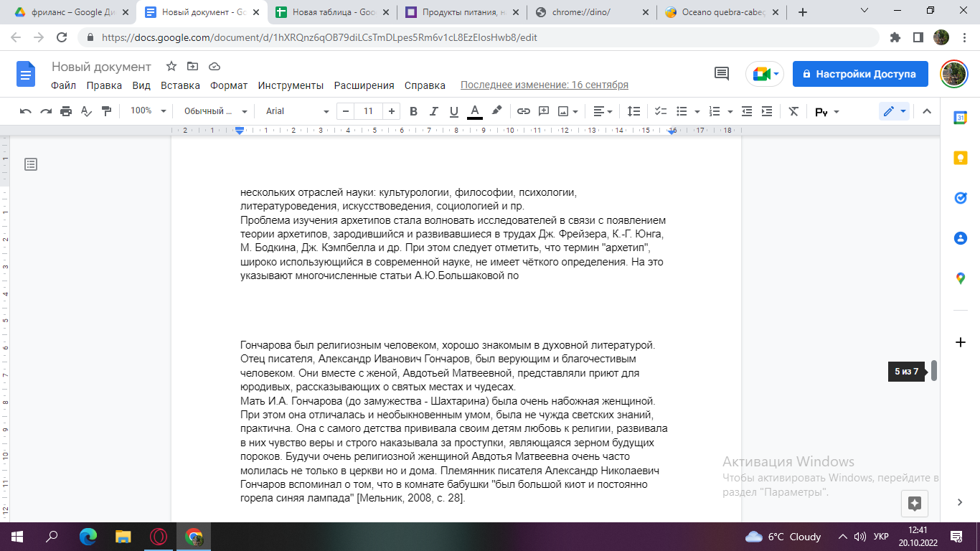Move document using folder icon
This screenshot has height=551, width=980.
pyautogui.click(x=192, y=66)
